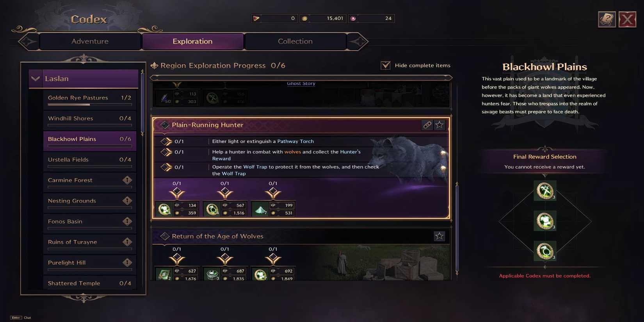This screenshot has width=644, height=322.
Task: Open the Collection tab
Action: (295, 41)
